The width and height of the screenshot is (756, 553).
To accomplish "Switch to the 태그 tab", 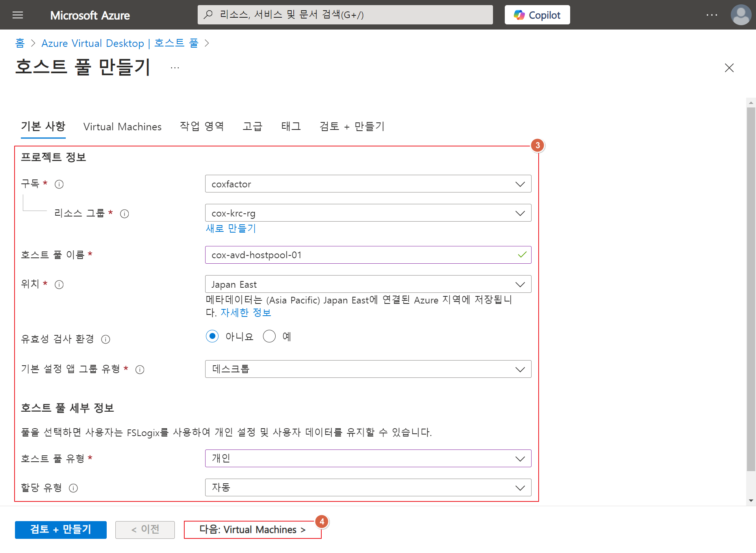I will pyautogui.click(x=291, y=126).
